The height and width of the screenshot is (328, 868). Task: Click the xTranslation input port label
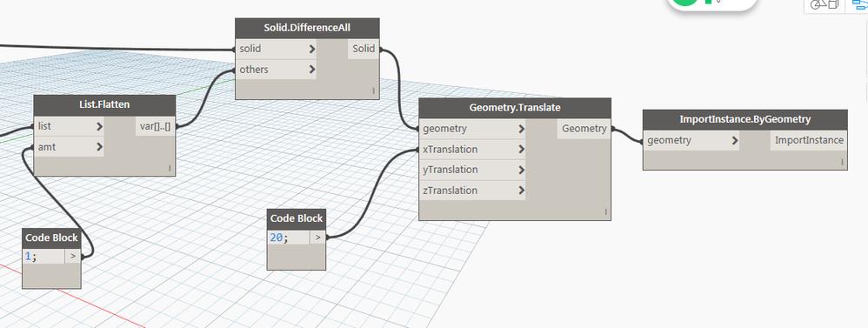[x=450, y=149]
